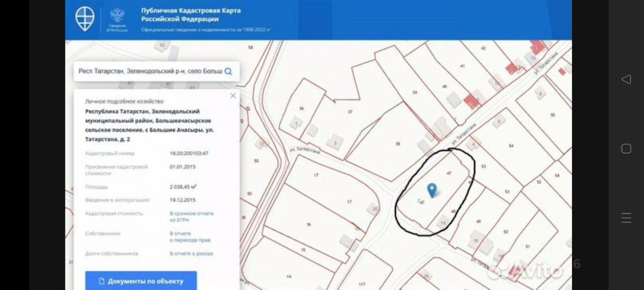Click the search magnifier icon
The width and height of the screenshot is (644, 290).
coord(228,71)
